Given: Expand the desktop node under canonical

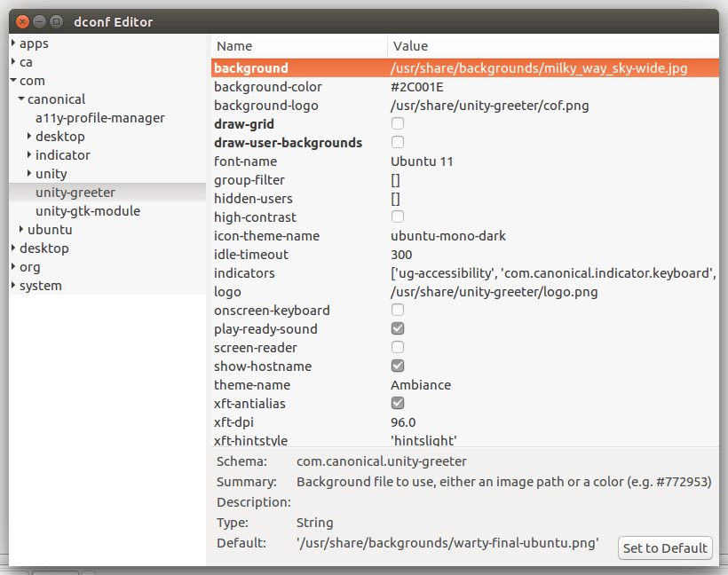Looking at the screenshot, I should (x=29, y=136).
